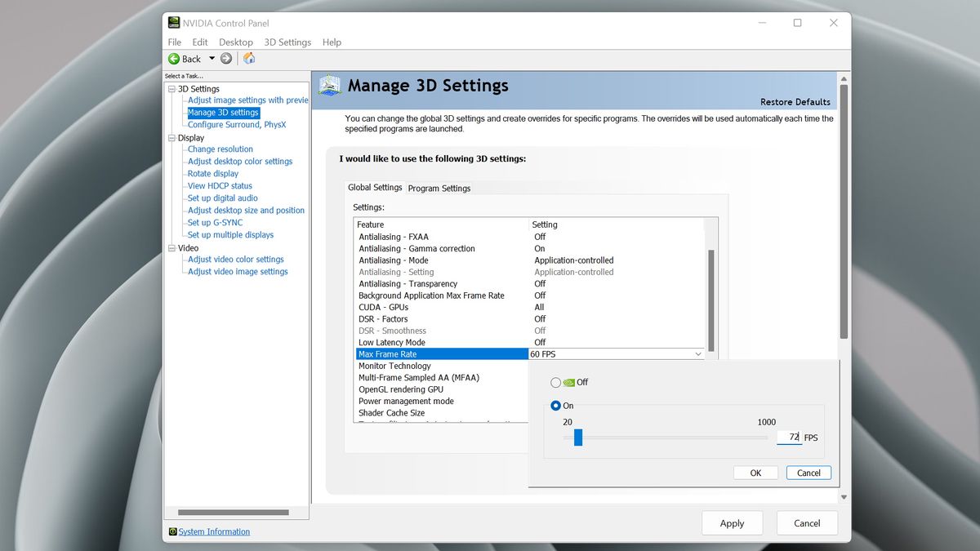This screenshot has height=551, width=980.
Task: Click the NVIDIA eye icon next to Off
Action: [x=569, y=382]
